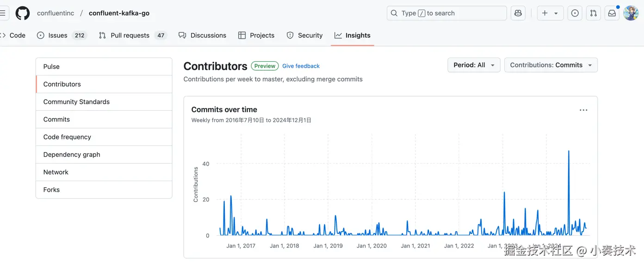The height and width of the screenshot is (265, 644).
Task: Open the Copilot icon button
Action: 518,13
